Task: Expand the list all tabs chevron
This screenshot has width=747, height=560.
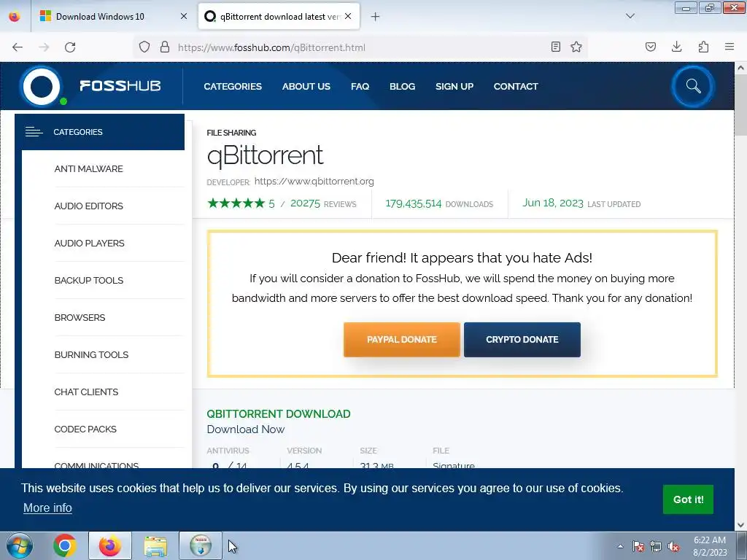Action: 630,16
